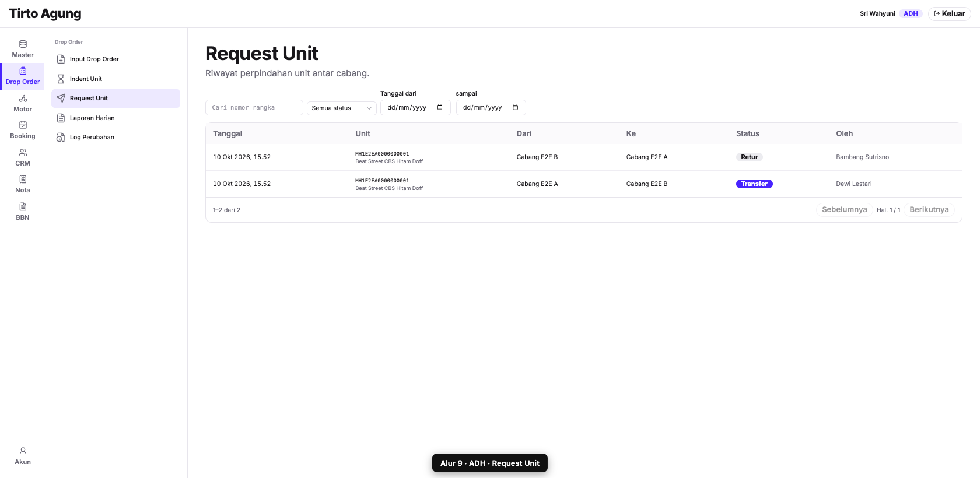Screen dimensions: 980x478
Task: Click the name Bambang Sutrisno
Action: pyautogui.click(x=862, y=157)
